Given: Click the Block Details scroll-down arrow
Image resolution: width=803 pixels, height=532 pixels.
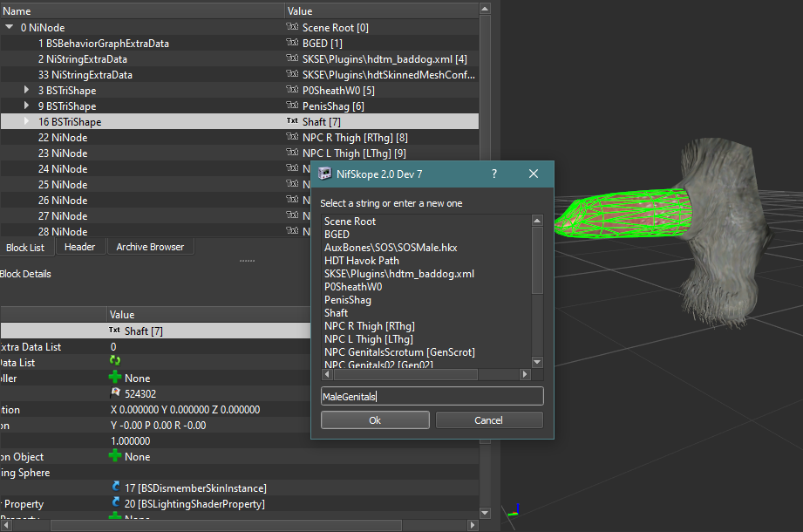Looking at the screenshot, I should point(485,513).
